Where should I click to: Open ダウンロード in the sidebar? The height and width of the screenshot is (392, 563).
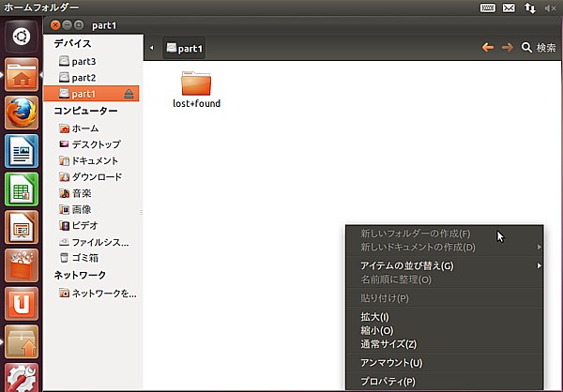[97, 176]
